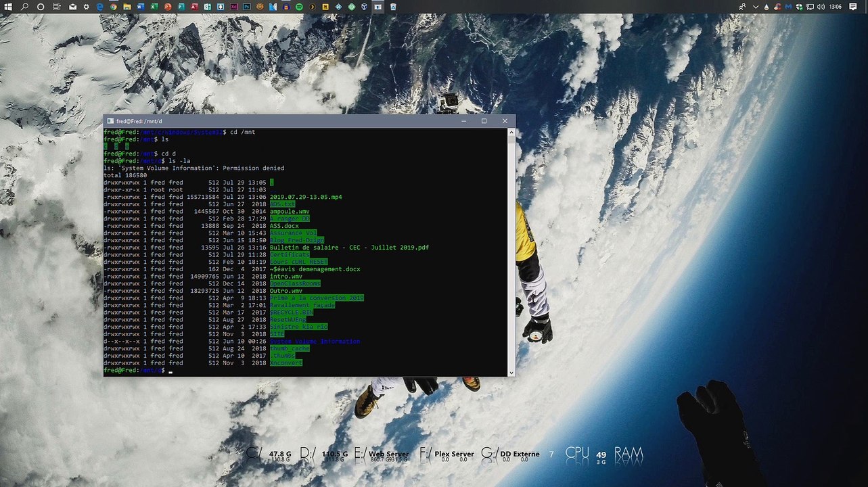
Task: Click the '$RECYCLE.BIN' directory name
Action: point(291,312)
